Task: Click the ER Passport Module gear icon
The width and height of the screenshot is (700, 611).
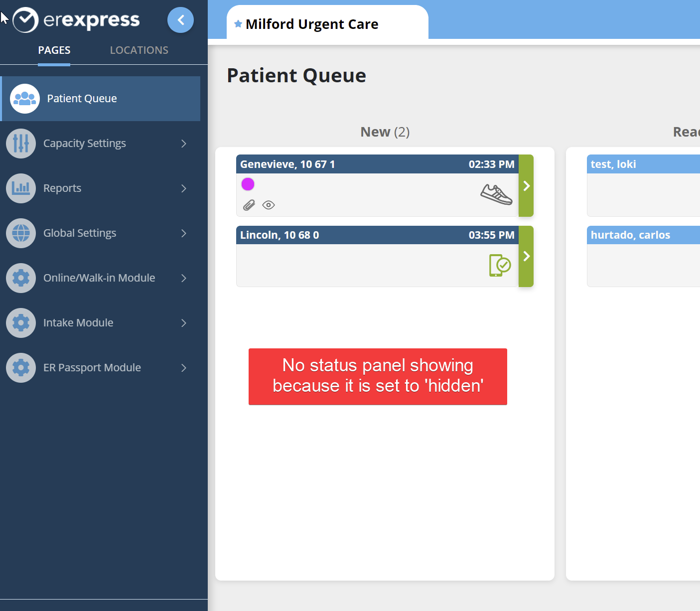Action: click(21, 368)
